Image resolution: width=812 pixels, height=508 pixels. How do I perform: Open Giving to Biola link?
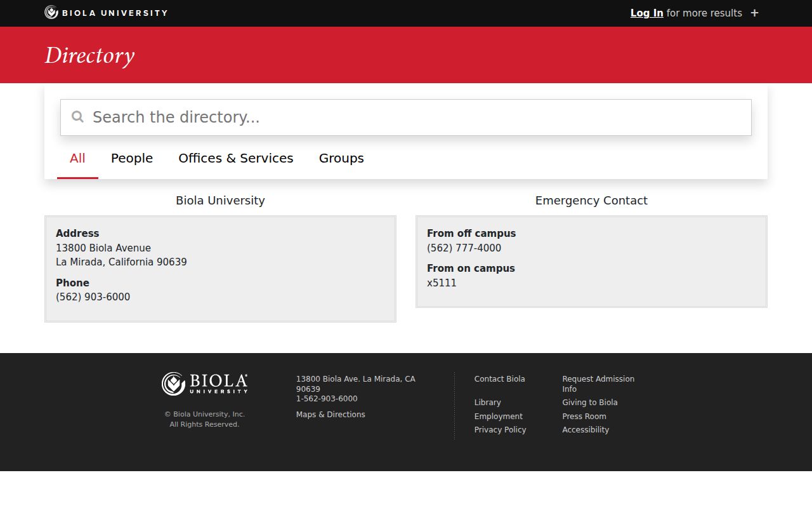(590, 402)
